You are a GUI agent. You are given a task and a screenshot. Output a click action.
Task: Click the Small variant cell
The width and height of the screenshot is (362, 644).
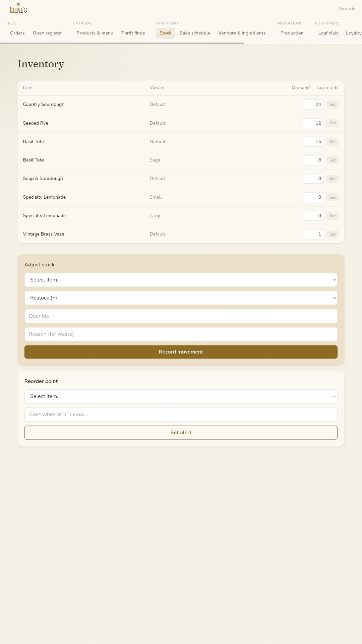156,197
